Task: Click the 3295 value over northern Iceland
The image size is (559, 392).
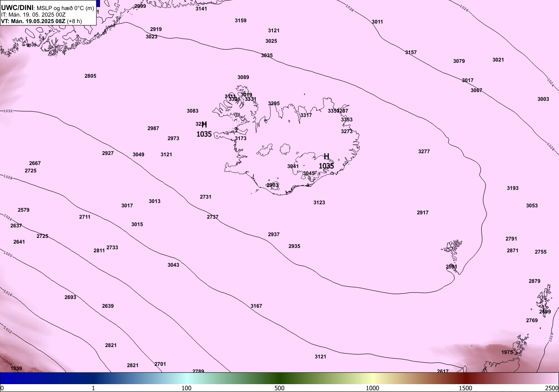Action: [274, 103]
